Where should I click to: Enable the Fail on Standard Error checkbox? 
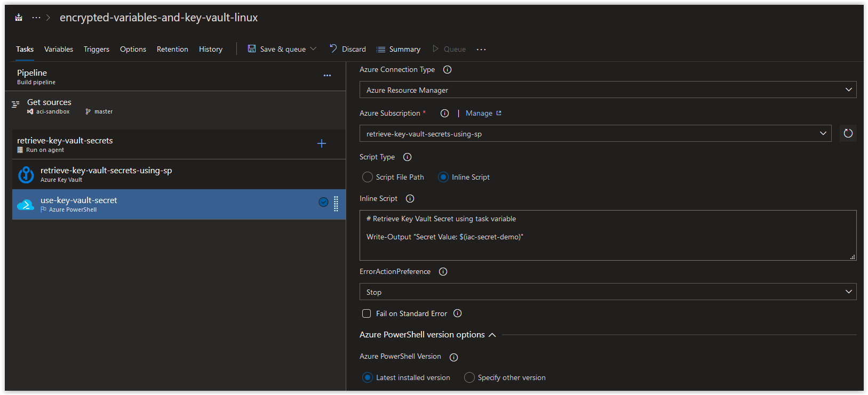tap(367, 313)
